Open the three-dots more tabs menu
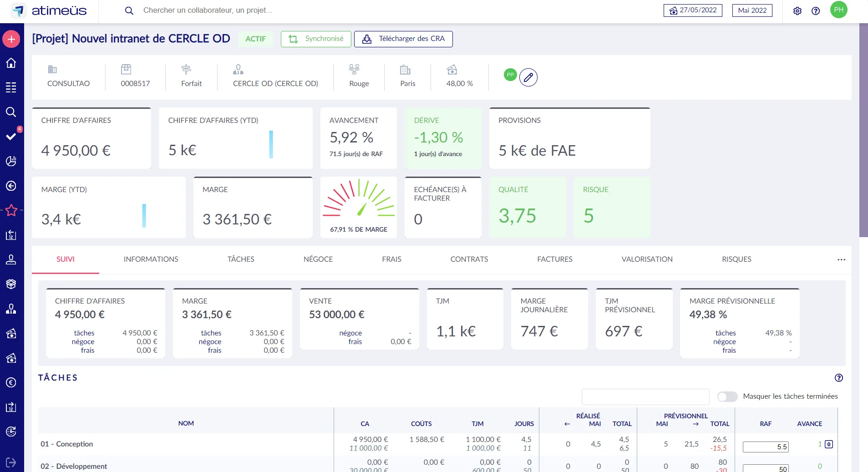Image resolution: width=868 pixels, height=472 pixels. 841,259
